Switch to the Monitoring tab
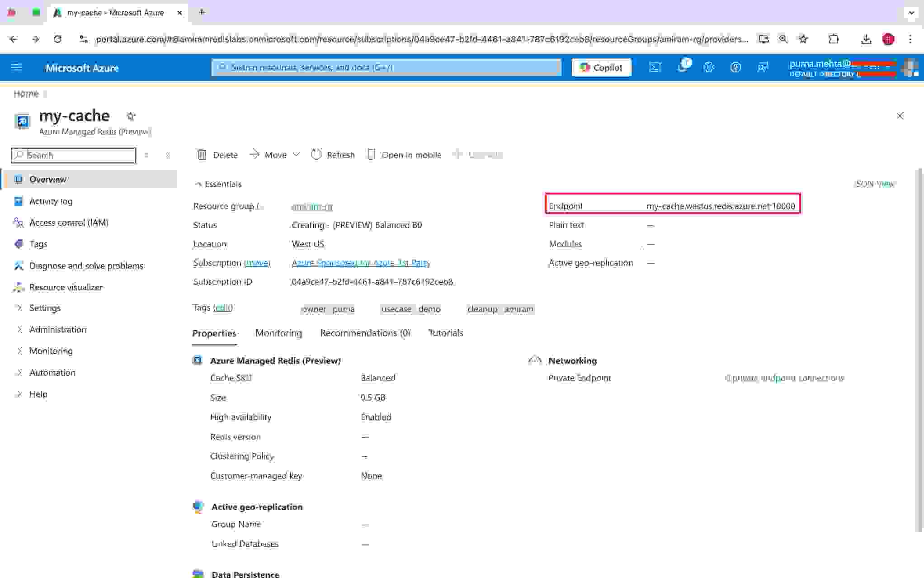The width and height of the screenshot is (924, 578). pos(278,333)
